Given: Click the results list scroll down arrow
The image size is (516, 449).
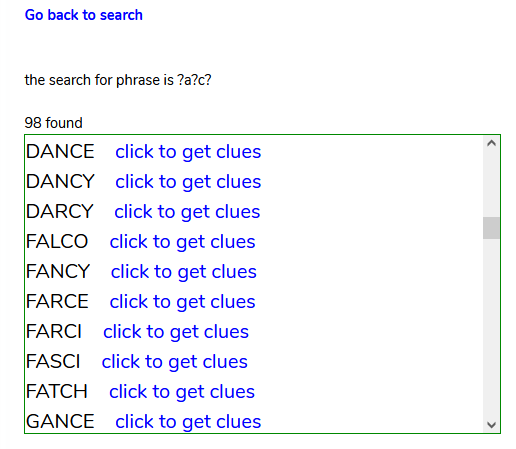Looking at the screenshot, I should point(491,425).
